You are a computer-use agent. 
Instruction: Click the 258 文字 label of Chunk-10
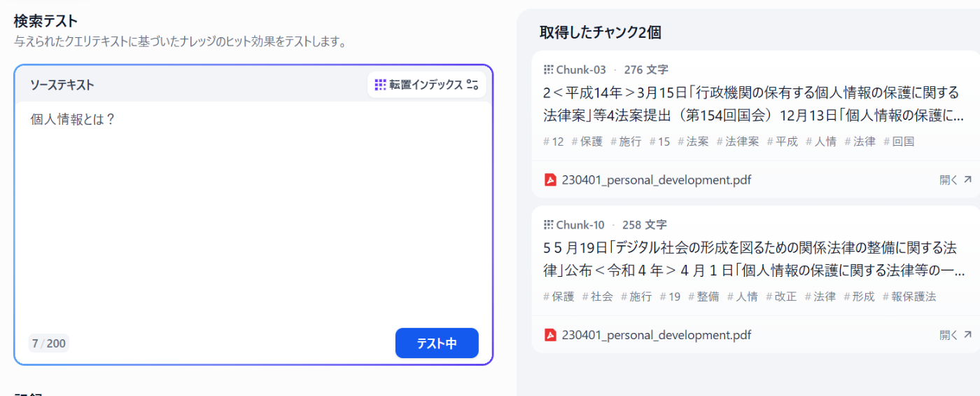[645, 225]
